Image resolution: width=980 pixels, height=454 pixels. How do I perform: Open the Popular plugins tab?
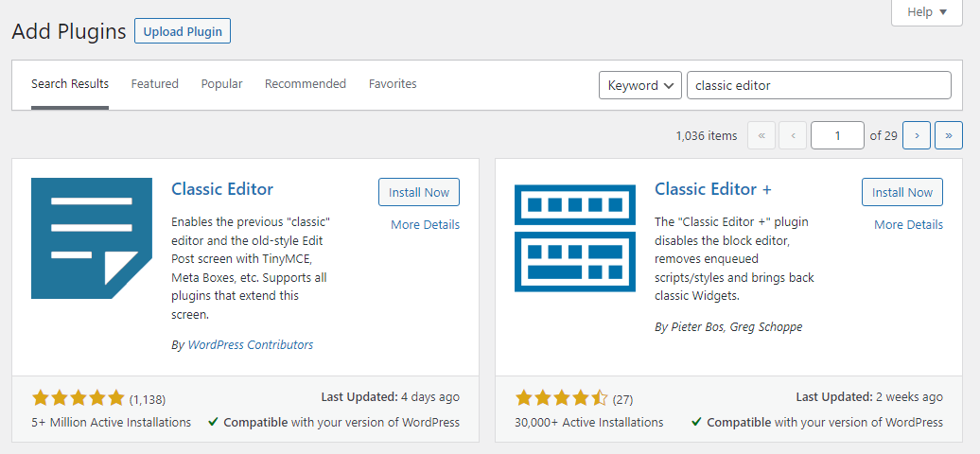(221, 84)
